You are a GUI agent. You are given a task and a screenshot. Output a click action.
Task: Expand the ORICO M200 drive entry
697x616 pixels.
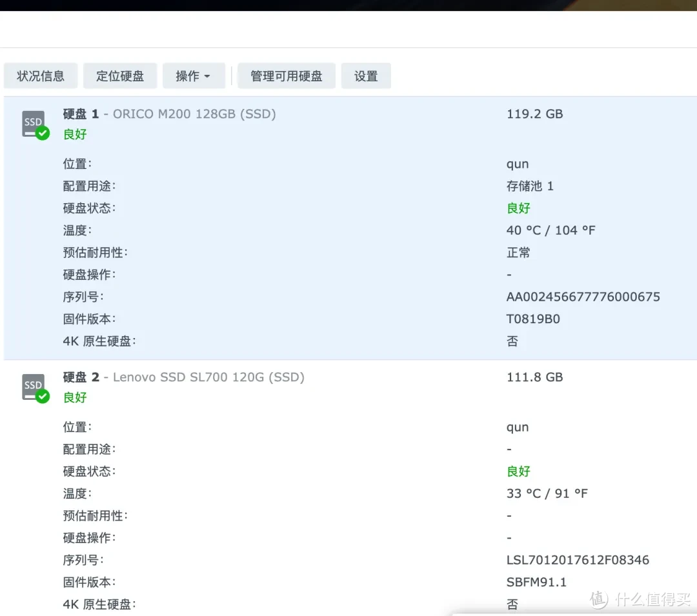point(194,114)
